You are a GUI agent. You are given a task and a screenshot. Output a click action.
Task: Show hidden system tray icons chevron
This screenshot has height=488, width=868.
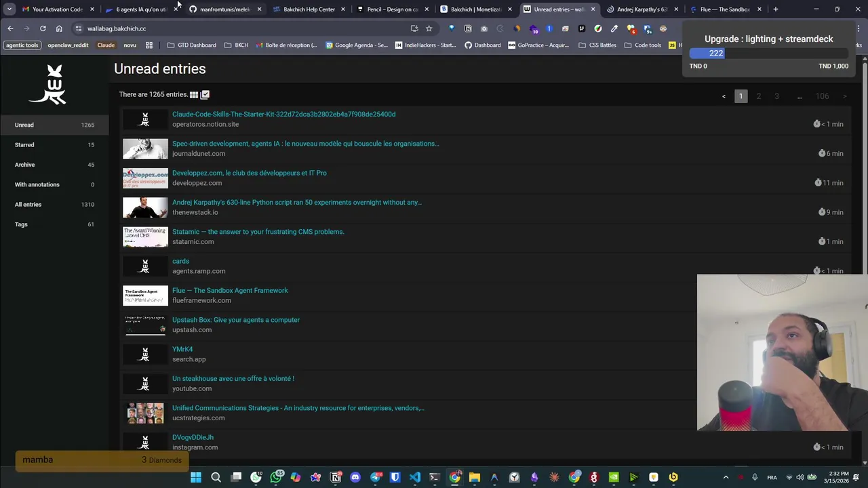point(726,477)
